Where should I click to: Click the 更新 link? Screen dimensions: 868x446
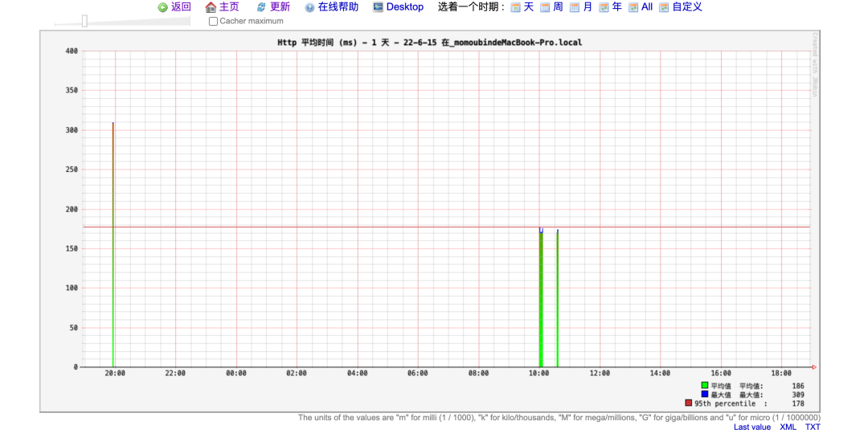[x=280, y=6]
